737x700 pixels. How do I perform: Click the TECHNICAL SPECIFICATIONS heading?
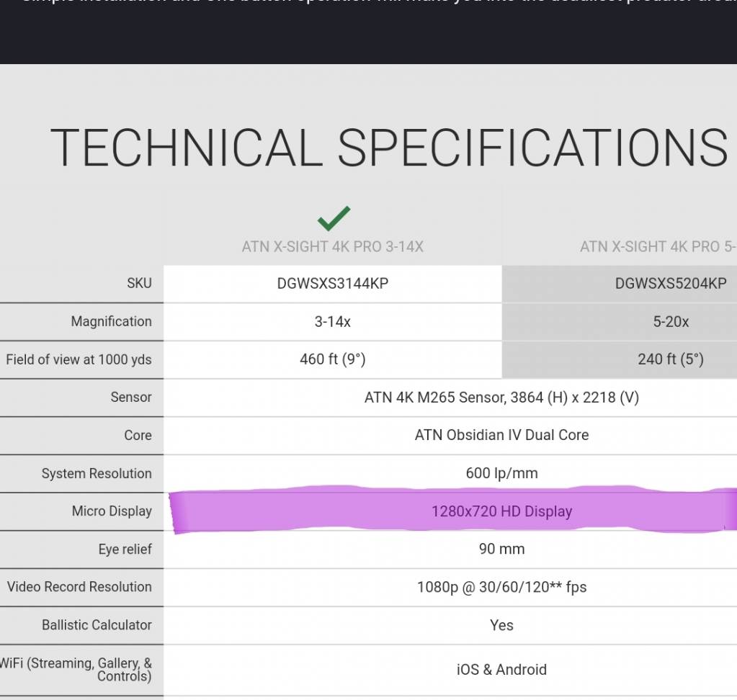[389, 148]
